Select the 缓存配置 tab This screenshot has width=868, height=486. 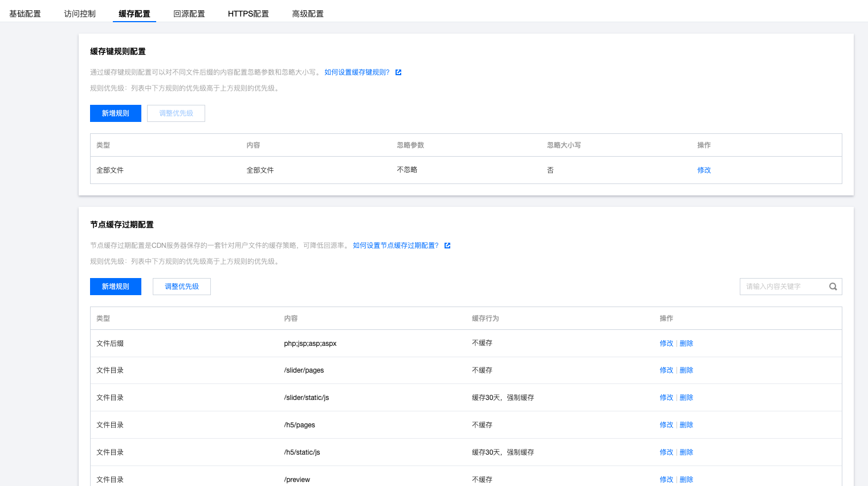tap(135, 14)
